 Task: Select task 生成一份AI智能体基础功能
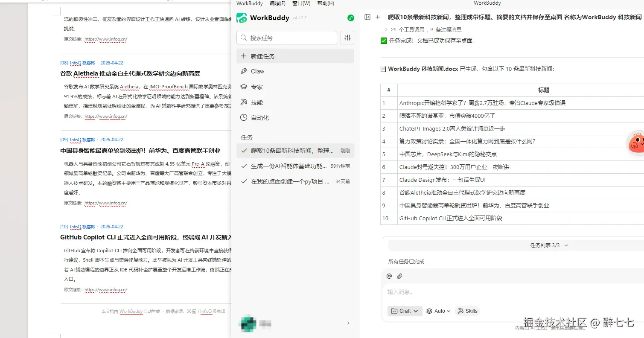pyautogui.click(x=295, y=166)
